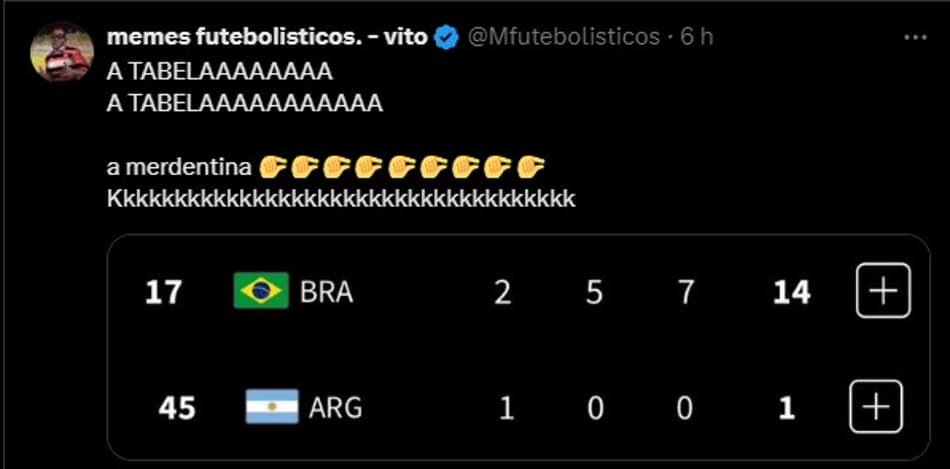Click Brazil's total medal count 14
950x469 pixels.
click(x=792, y=293)
